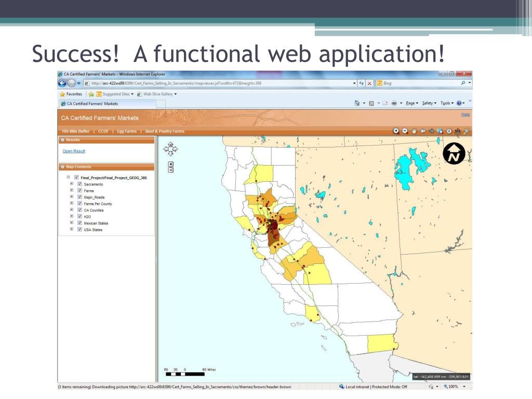This screenshot has width=532, height=399.
Task: Pan map north with up arrow
Action: (x=170, y=144)
